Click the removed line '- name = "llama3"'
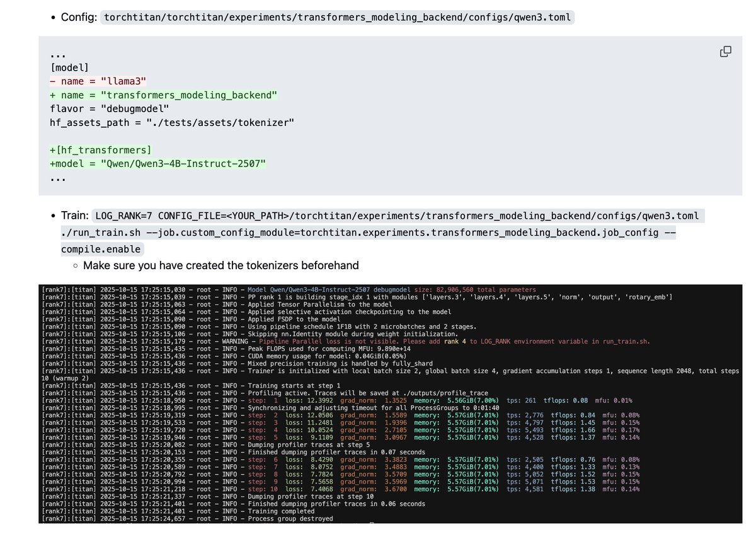The height and width of the screenshot is (537, 756). pos(98,81)
